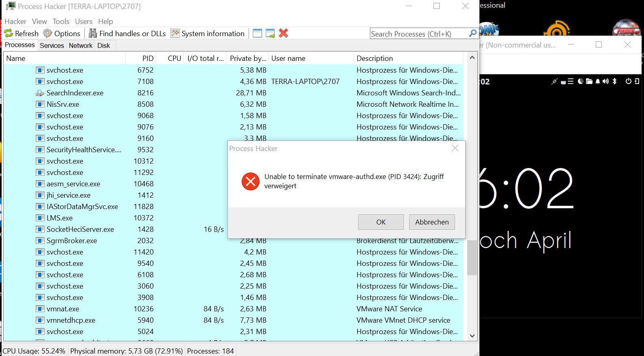The image size is (644, 356).
Task: Click night mode moon icon in VM
Action: [580, 81]
